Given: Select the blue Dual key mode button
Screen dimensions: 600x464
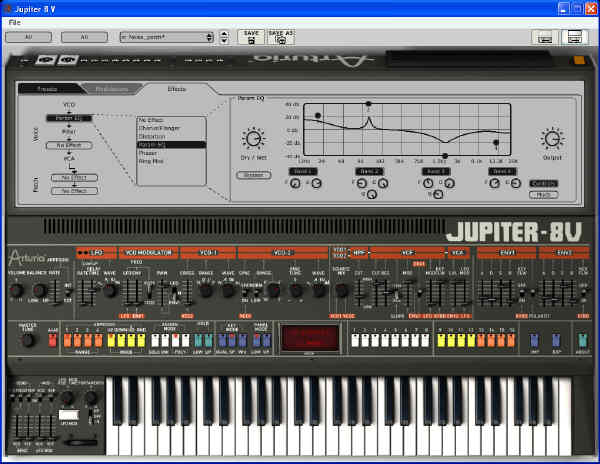Looking at the screenshot, I should tap(222, 340).
